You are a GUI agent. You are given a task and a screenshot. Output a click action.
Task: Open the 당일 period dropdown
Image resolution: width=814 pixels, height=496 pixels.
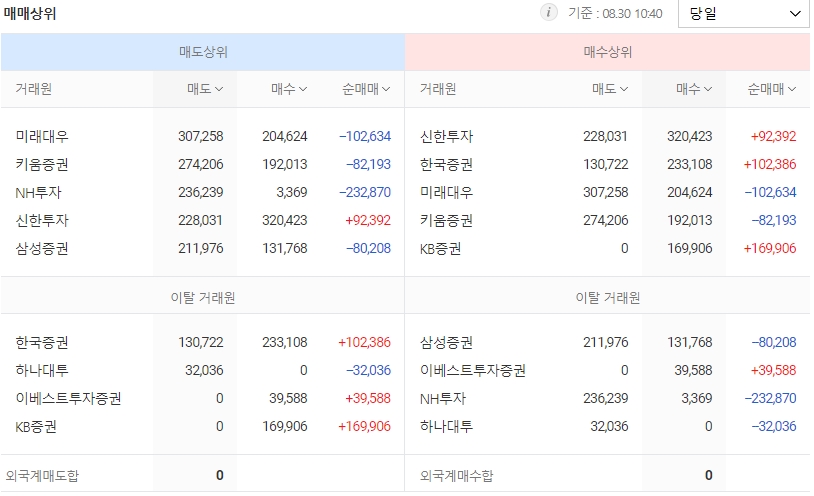[743, 14]
